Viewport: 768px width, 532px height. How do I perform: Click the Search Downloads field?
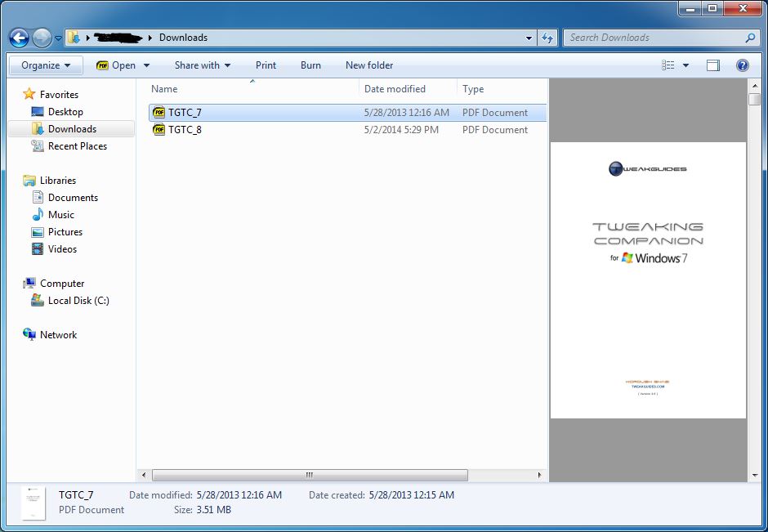click(660, 38)
